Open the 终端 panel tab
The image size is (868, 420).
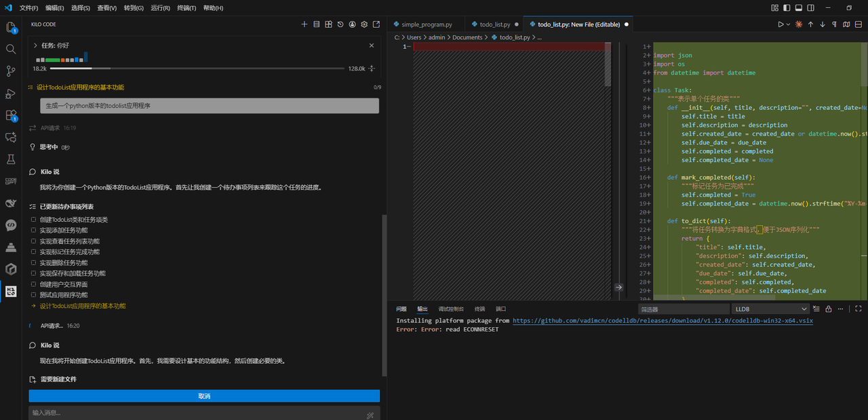479,309
